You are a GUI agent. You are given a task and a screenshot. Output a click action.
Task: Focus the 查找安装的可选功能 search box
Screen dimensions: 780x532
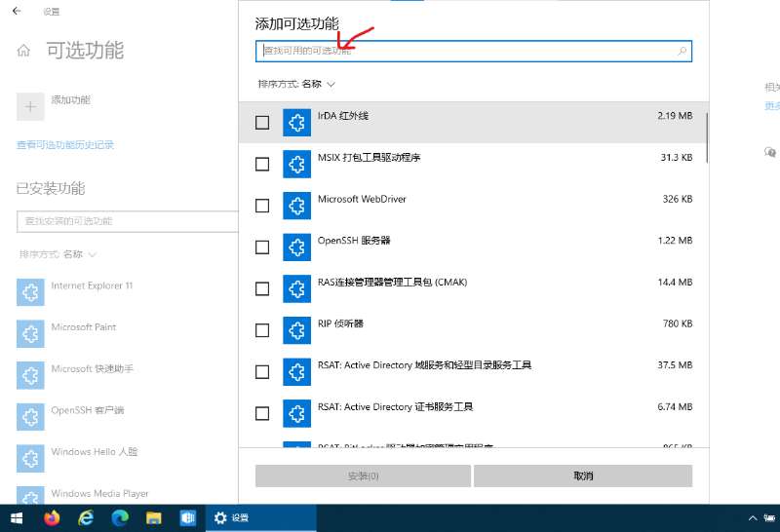point(128,221)
